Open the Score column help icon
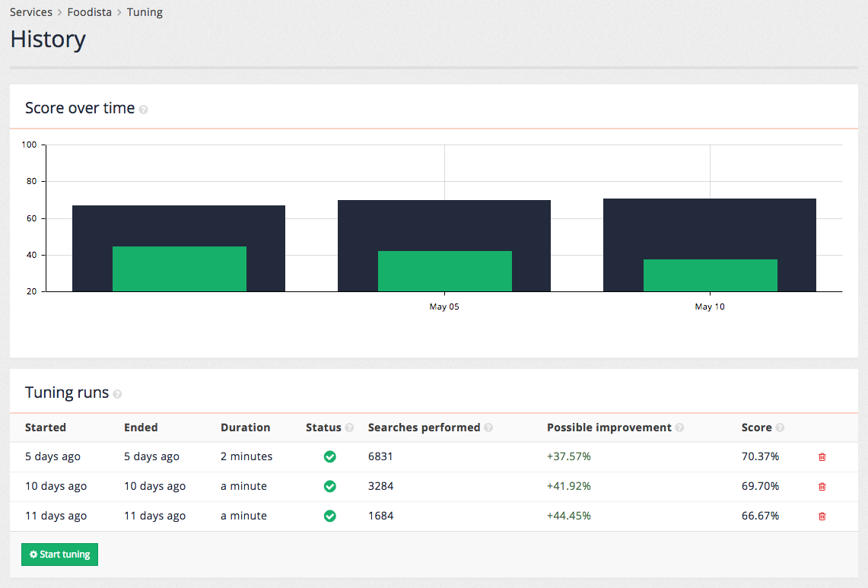The height and width of the screenshot is (588, 868). (x=780, y=427)
